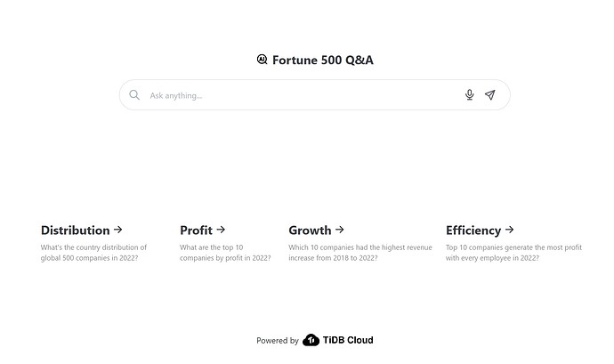Viewport: 614px width, 364px height.
Task: Select the highest revenue increase question
Action: [x=360, y=253]
